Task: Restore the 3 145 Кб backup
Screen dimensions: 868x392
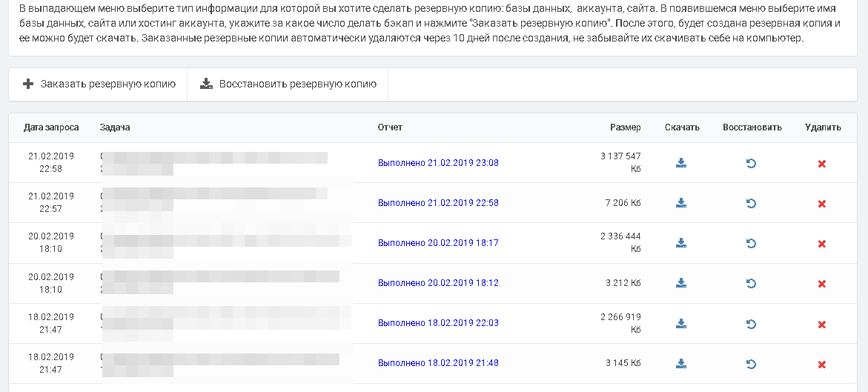Action: tap(751, 363)
